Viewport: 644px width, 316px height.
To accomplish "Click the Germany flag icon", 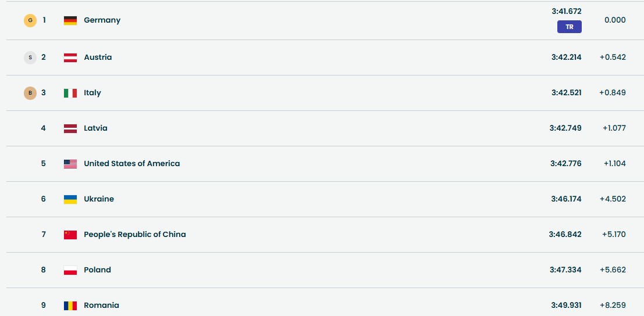I will tap(70, 20).
